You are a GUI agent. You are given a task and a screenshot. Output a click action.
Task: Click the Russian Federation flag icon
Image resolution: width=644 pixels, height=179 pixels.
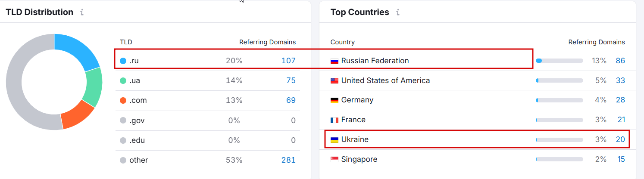(x=335, y=61)
